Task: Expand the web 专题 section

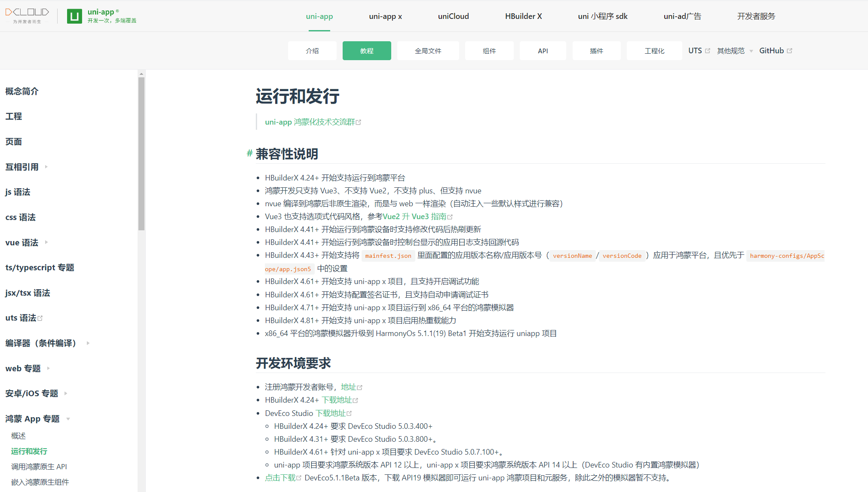Action: (x=28, y=368)
